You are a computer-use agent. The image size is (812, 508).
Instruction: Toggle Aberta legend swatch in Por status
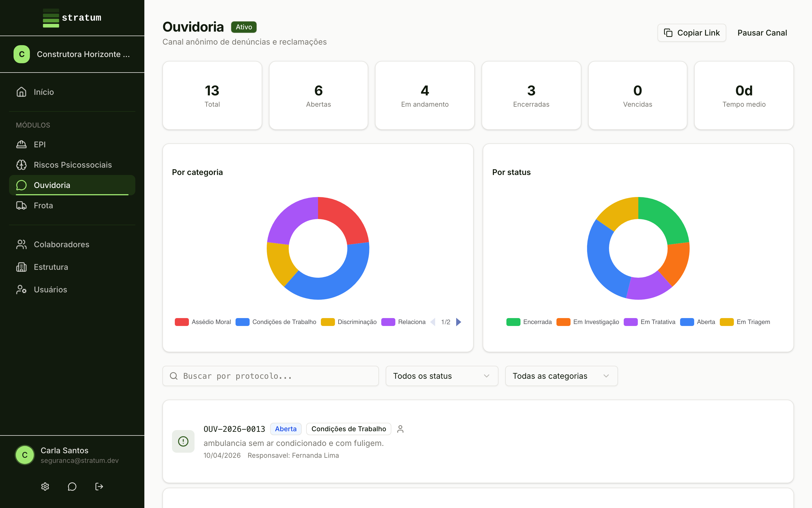click(687, 322)
